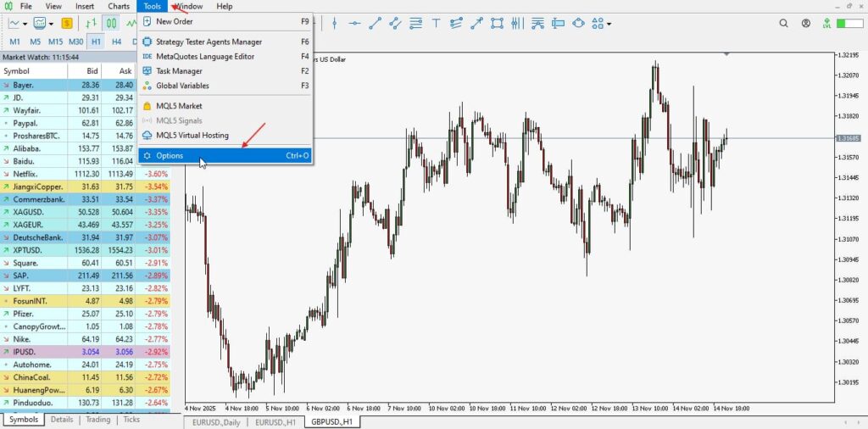Viewport: 868px width, 429px height.
Task: Open the user account profile icon
Action: [x=805, y=24]
